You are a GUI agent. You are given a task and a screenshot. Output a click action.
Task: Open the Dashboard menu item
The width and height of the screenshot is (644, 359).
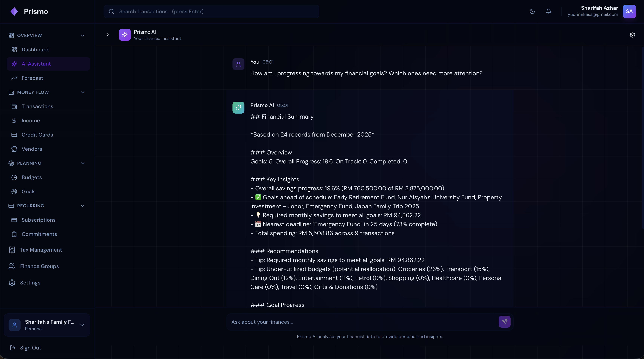pos(35,50)
